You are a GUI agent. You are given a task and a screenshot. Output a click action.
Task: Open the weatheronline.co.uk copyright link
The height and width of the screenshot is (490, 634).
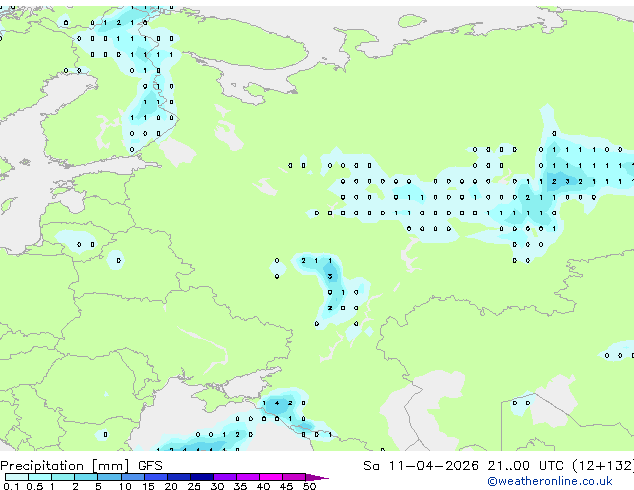pos(550,481)
